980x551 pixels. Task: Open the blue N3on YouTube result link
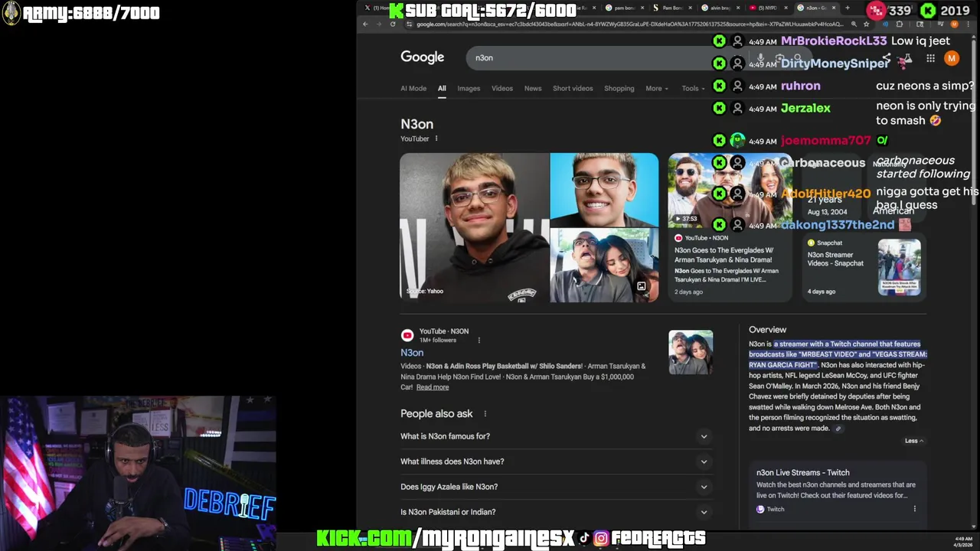[x=412, y=353]
